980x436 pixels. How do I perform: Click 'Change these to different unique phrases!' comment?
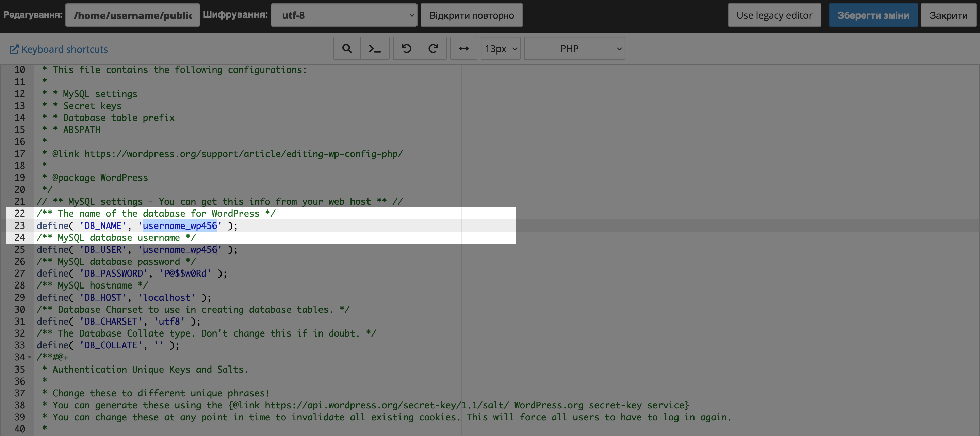click(x=161, y=393)
